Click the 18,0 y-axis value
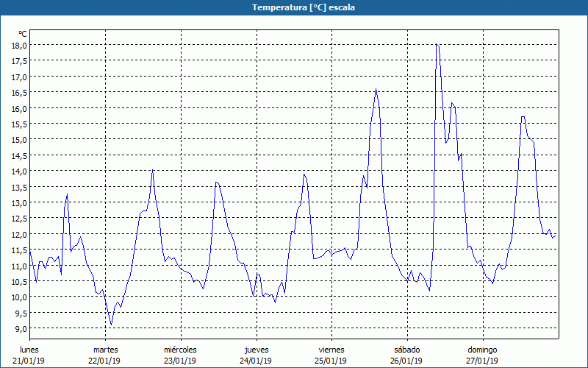This screenshot has height=368, width=588. tap(20, 45)
